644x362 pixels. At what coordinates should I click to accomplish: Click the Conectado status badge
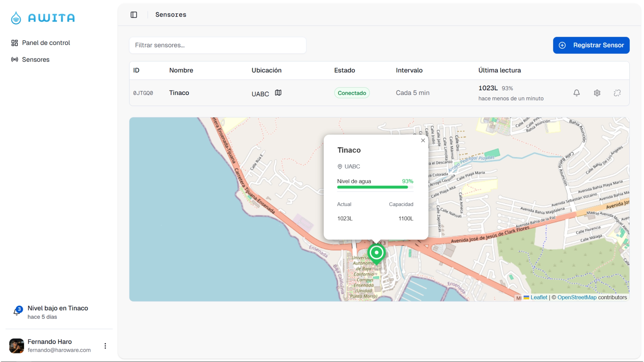point(352,93)
